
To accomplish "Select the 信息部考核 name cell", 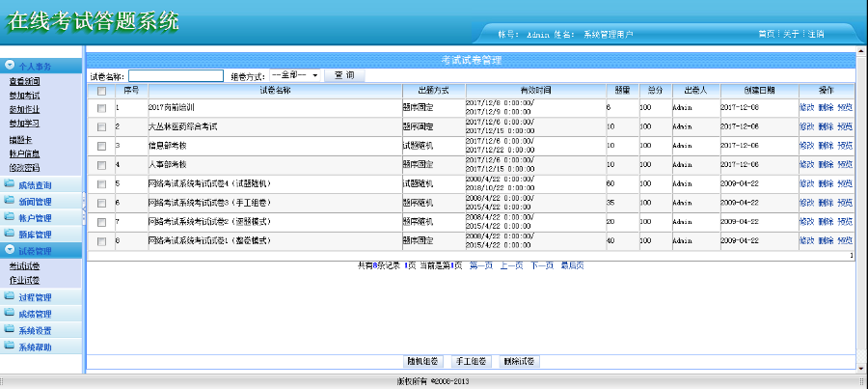I will click(x=275, y=147).
